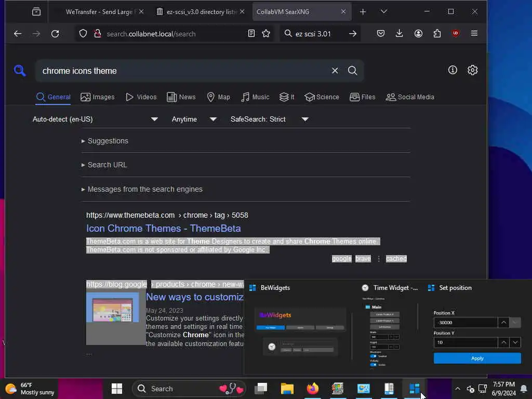Open the Firefox View icon in tab strip

click(x=36, y=12)
